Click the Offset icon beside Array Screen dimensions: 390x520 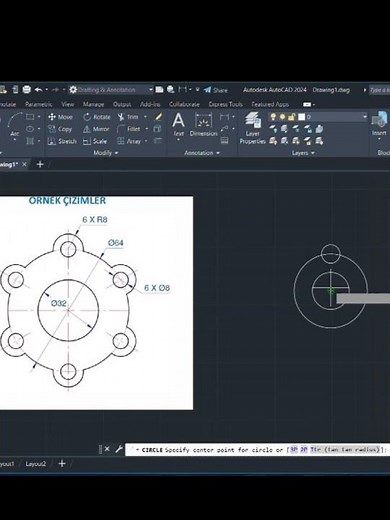tap(158, 141)
